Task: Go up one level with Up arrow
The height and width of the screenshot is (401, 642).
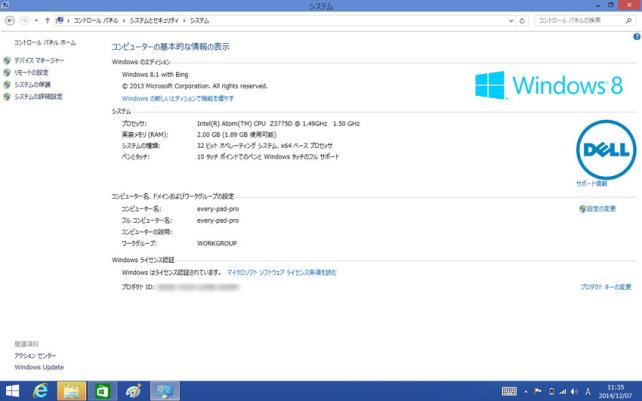Action: [47, 20]
